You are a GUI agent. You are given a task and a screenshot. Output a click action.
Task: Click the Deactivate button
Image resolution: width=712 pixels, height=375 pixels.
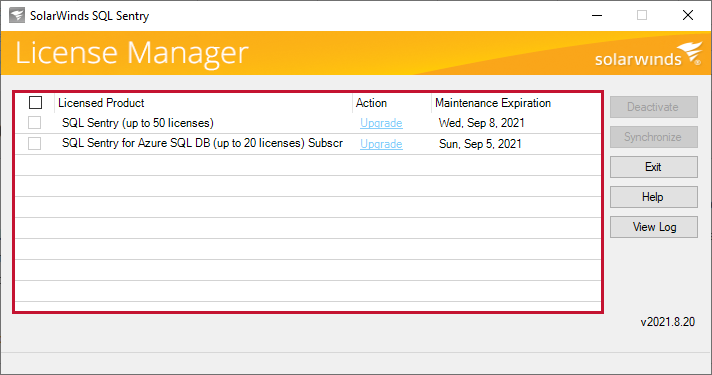coord(653,107)
